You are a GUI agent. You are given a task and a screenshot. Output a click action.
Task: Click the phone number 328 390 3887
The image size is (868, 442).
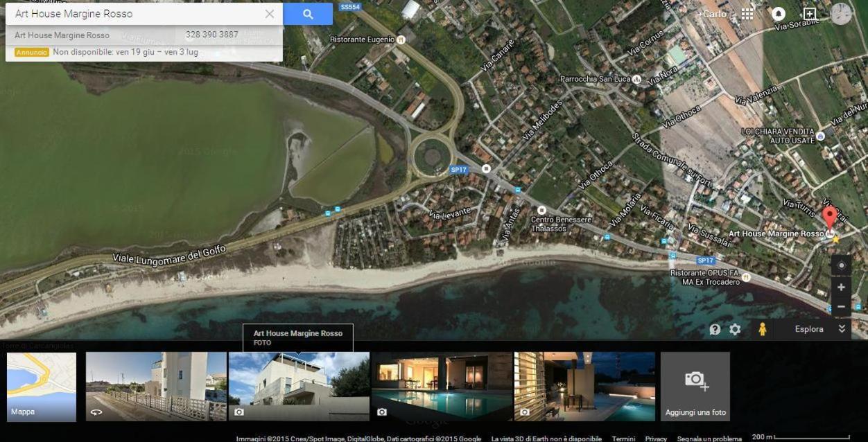coord(211,35)
